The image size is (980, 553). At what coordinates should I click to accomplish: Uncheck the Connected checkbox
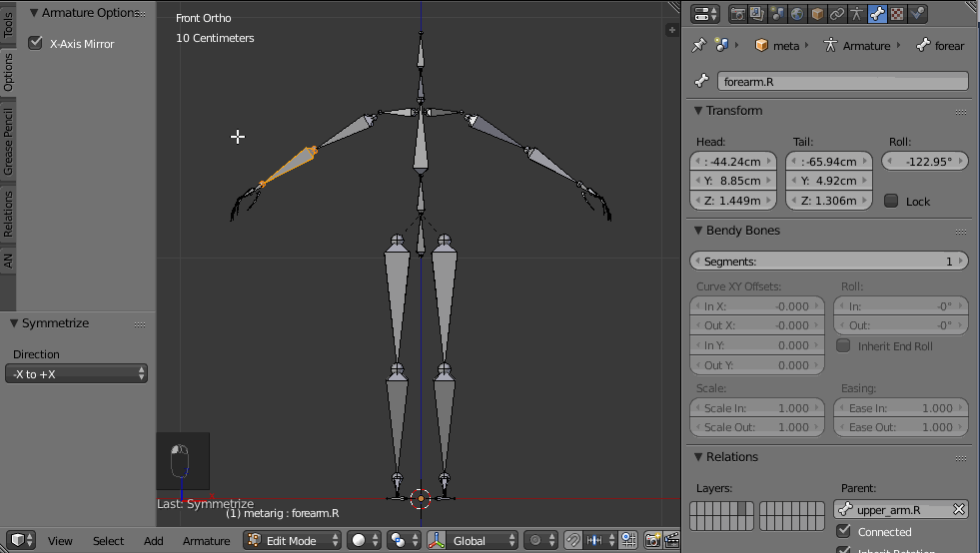click(x=843, y=531)
